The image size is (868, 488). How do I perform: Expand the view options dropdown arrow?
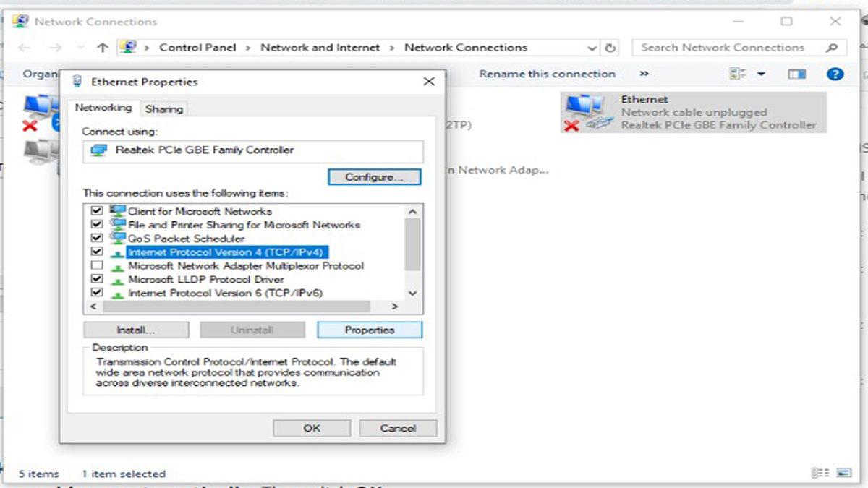click(x=761, y=74)
